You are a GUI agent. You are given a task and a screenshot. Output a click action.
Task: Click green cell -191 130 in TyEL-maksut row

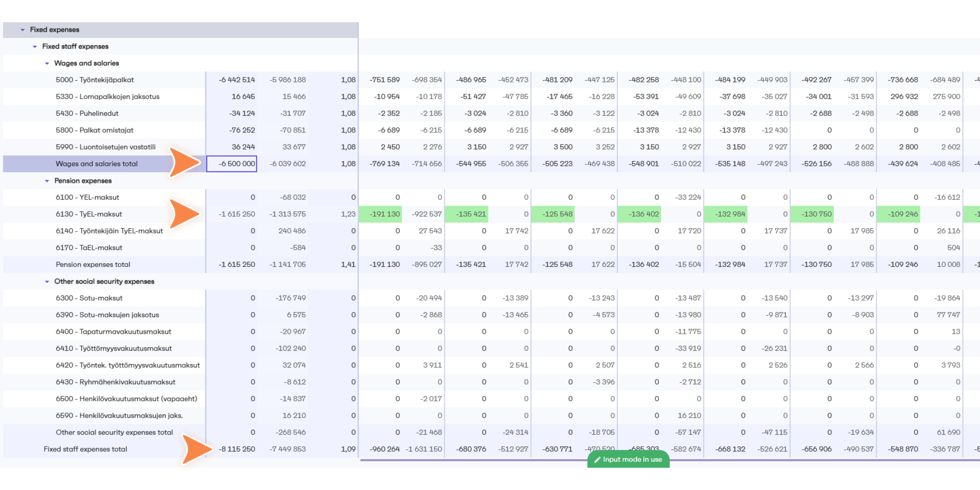coord(380,214)
